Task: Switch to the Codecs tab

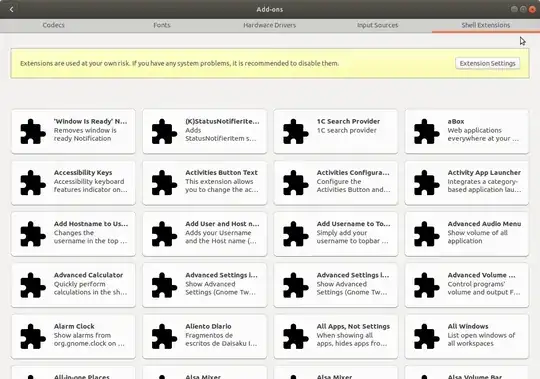Action: click(53, 25)
